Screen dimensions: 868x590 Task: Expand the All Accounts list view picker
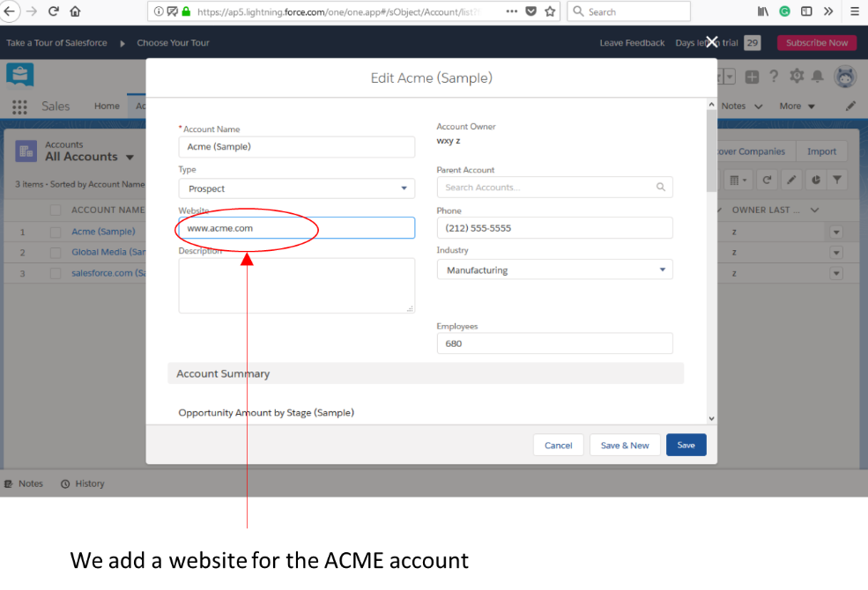[x=130, y=158]
